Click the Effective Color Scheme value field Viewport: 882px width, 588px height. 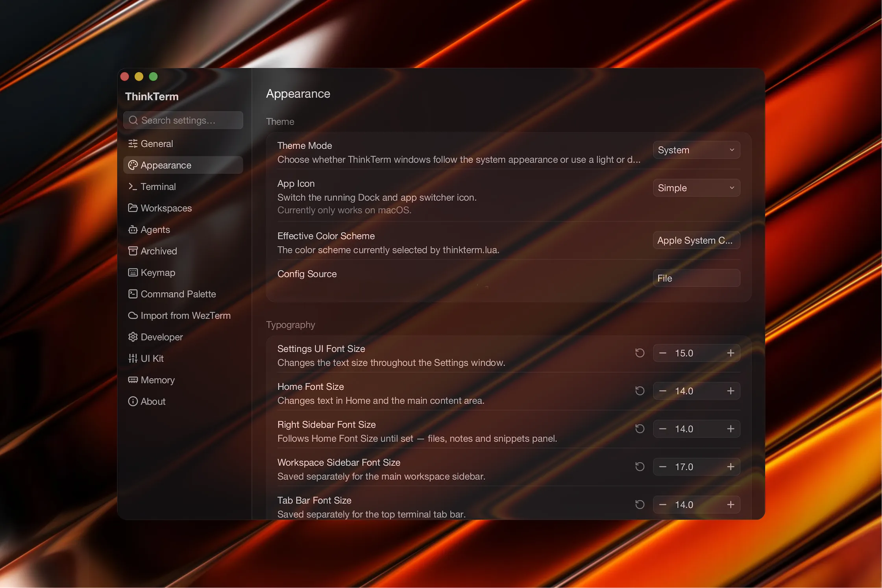pyautogui.click(x=696, y=240)
